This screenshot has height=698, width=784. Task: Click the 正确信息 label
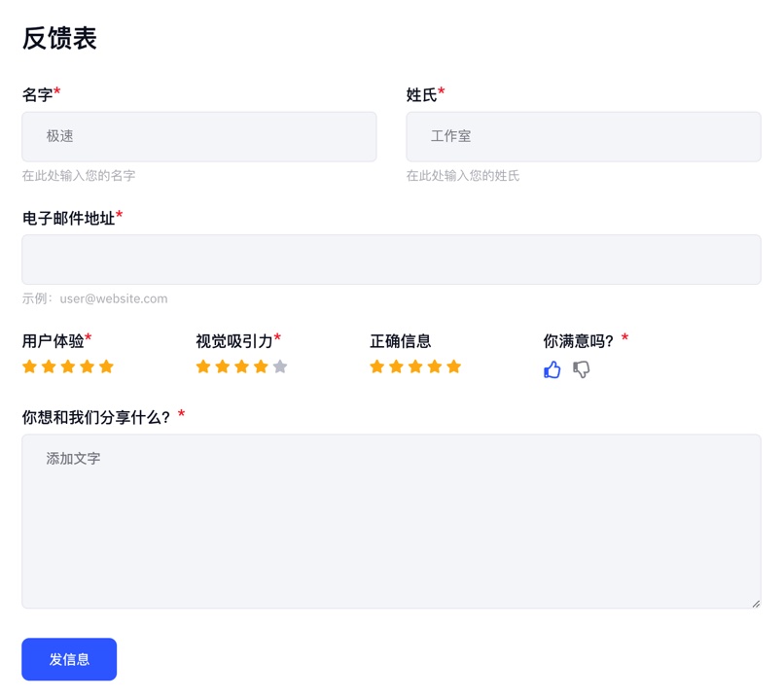click(401, 341)
